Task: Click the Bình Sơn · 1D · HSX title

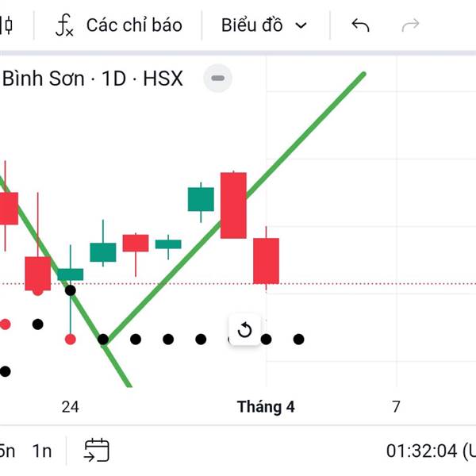Action: [93, 79]
